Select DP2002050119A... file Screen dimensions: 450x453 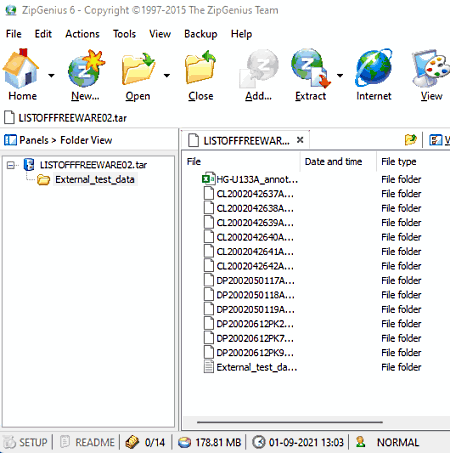(255, 310)
